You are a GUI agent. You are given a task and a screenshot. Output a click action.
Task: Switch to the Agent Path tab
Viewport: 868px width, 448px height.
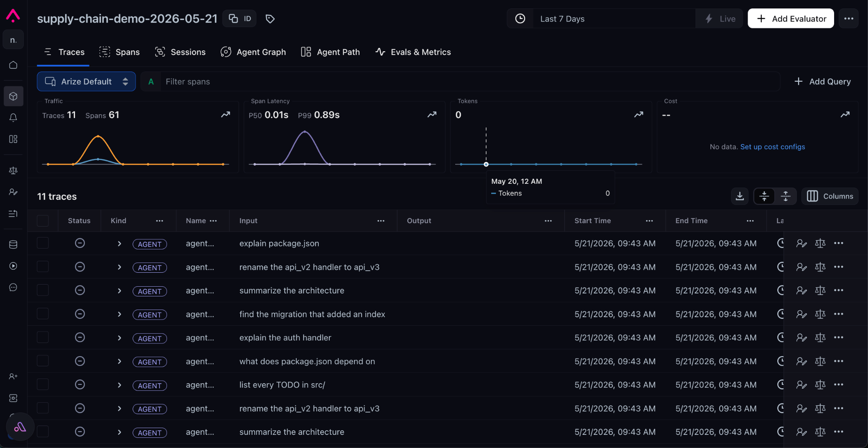click(330, 52)
